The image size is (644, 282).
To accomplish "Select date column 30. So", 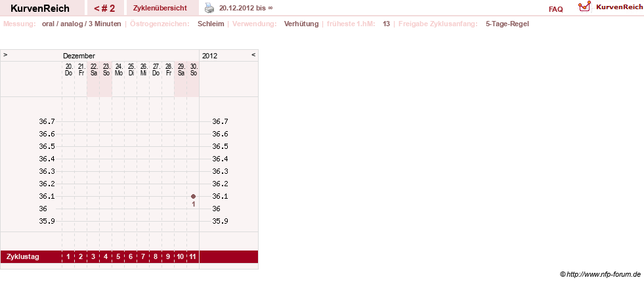I will (x=193, y=70).
